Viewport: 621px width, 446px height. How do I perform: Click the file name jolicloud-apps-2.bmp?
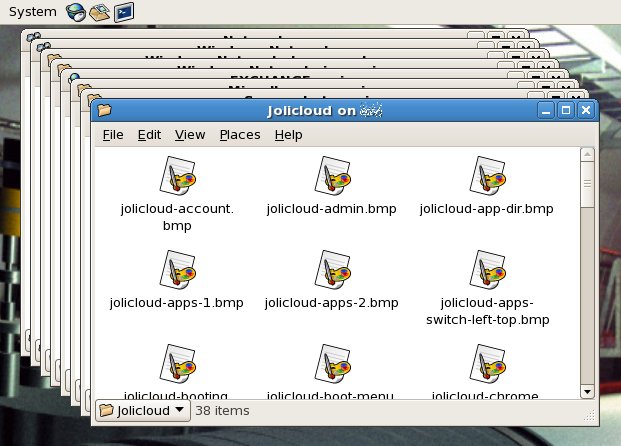pos(331,303)
